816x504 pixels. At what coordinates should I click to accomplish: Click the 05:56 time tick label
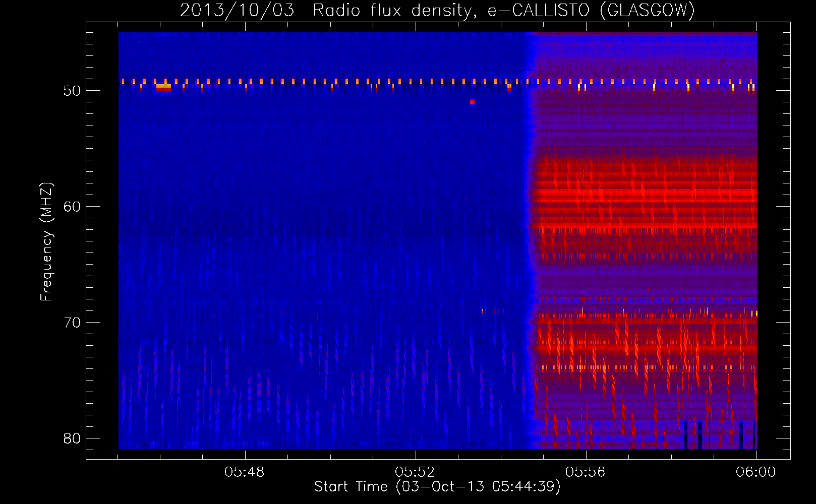click(x=586, y=472)
